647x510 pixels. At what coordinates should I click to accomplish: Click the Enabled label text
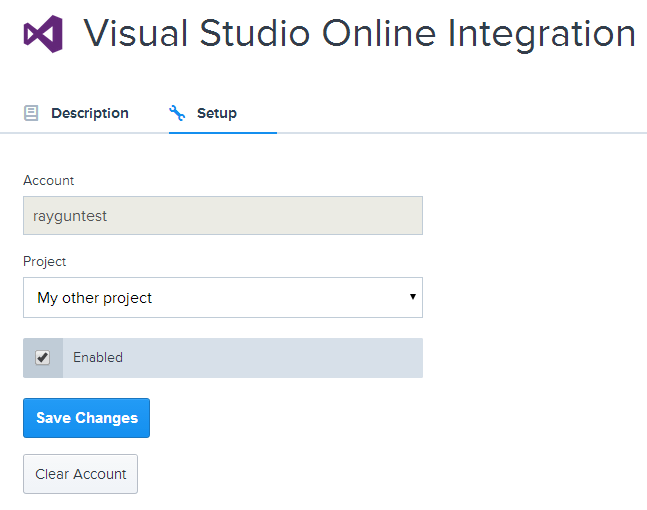tap(98, 357)
